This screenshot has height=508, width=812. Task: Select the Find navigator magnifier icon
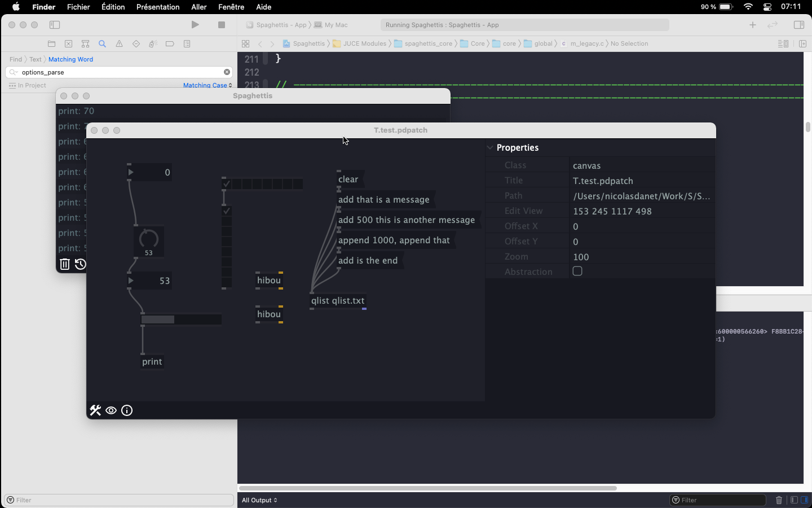pyautogui.click(x=102, y=43)
